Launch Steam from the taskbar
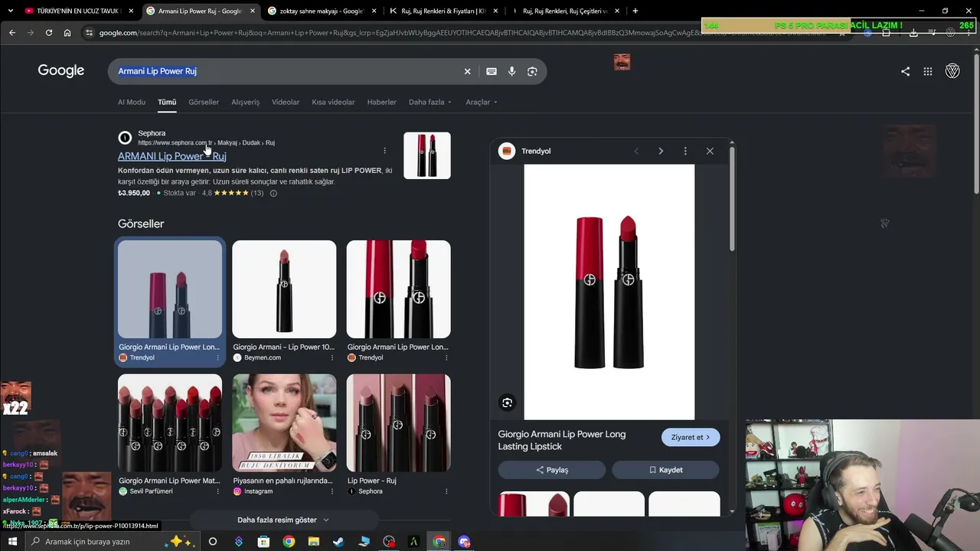The image size is (980, 551). click(x=338, y=542)
